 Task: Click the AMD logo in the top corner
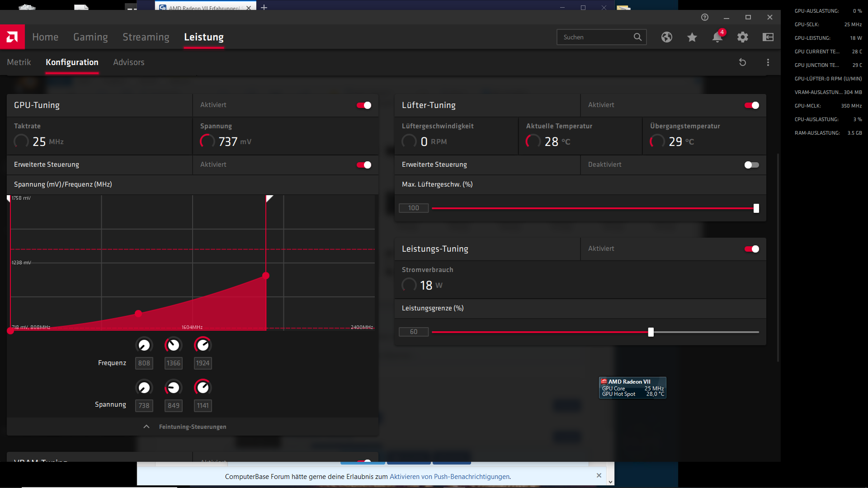[x=12, y=37]
